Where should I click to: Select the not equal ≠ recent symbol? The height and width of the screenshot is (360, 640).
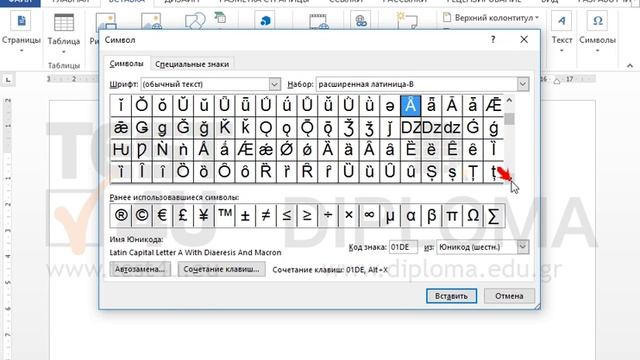pyautogui.click(x=266, y=216)
